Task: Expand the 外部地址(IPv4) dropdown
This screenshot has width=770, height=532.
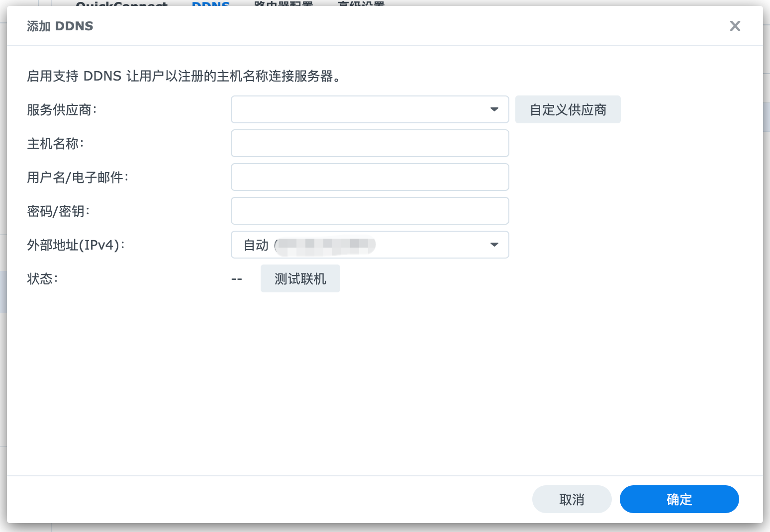Action: [370, 245]
